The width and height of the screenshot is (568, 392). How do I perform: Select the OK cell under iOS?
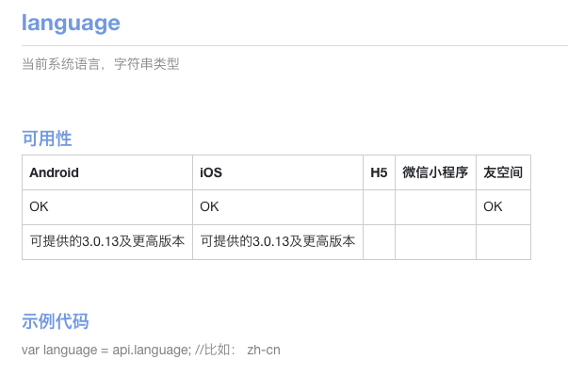(x=210, y=206)
